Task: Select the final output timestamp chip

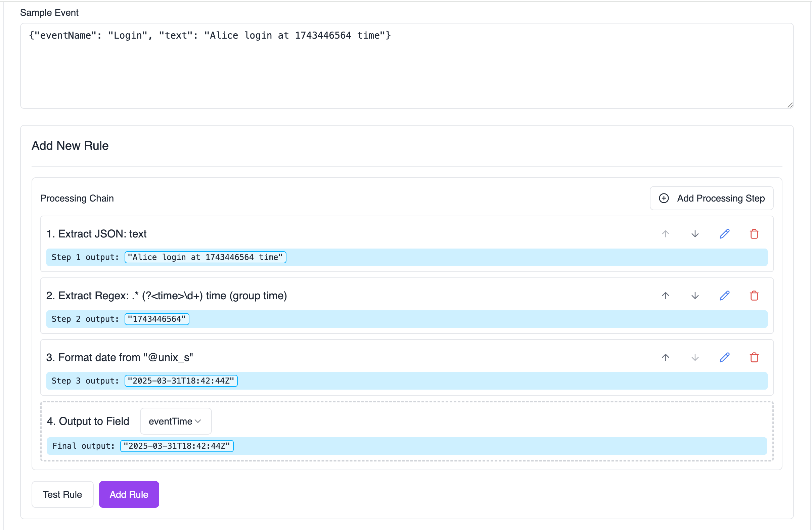Action: coord(176,446)
